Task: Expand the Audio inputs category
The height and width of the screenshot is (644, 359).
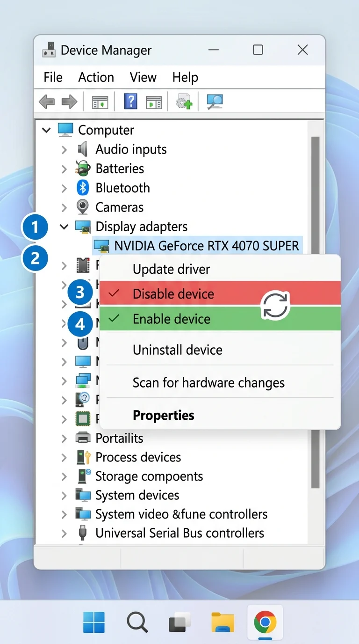Action: pyautogui.click(x=64, y=150)
